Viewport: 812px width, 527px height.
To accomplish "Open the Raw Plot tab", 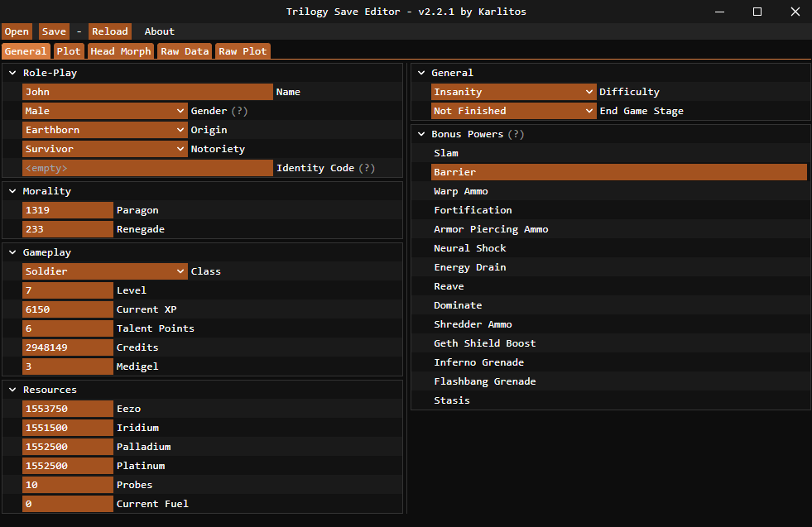I will click(x=243, y=51).
